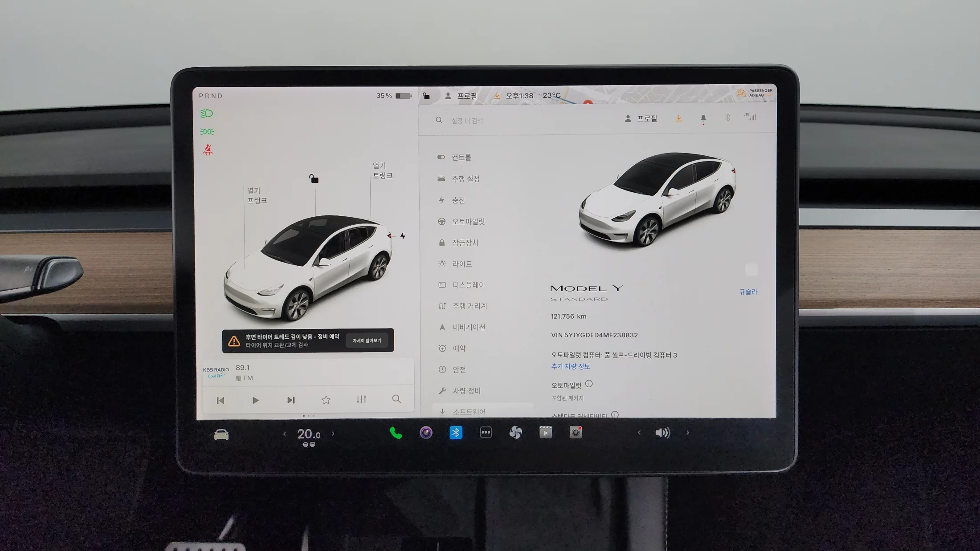980x551 pixels.
Task: Open the all-apps three-dot launcher
Action: [x=486, y=433]
